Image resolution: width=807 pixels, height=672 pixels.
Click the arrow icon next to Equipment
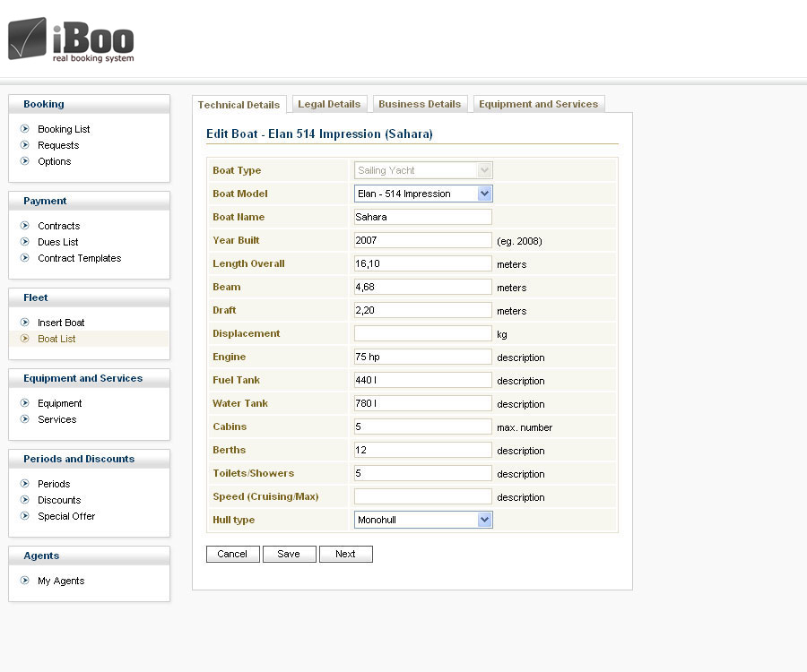[x=25, y=403]
